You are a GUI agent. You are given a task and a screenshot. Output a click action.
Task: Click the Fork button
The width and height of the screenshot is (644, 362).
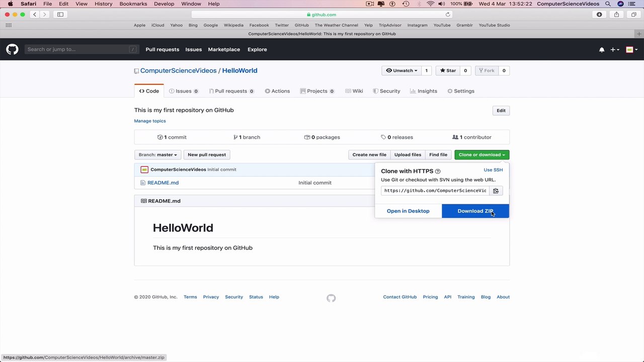click(x=486, y=71)
